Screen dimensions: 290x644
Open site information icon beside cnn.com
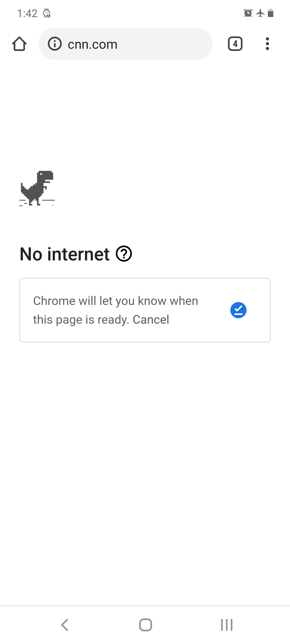[54, 44]
